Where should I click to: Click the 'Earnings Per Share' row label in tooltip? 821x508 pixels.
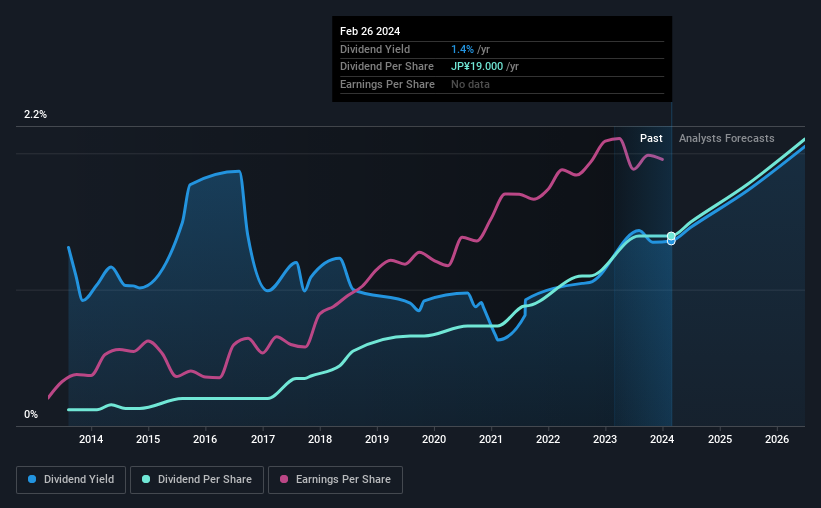pyautogui.click(x=387, y=84)
